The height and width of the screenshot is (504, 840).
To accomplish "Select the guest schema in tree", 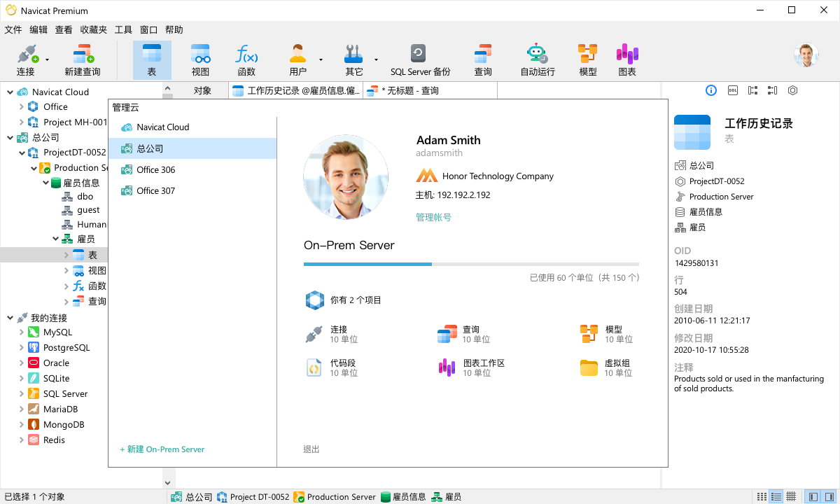I will point(88,210).
